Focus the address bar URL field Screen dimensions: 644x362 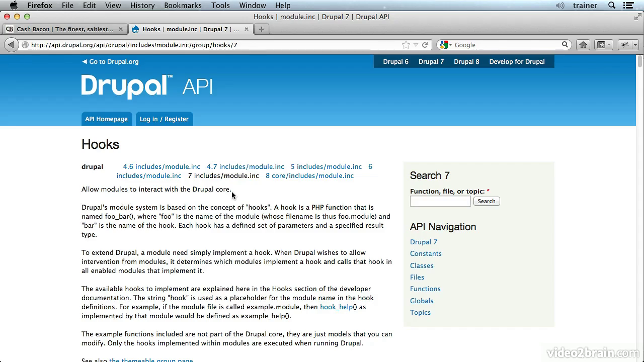pyautogui.click(x=214, y=45)
